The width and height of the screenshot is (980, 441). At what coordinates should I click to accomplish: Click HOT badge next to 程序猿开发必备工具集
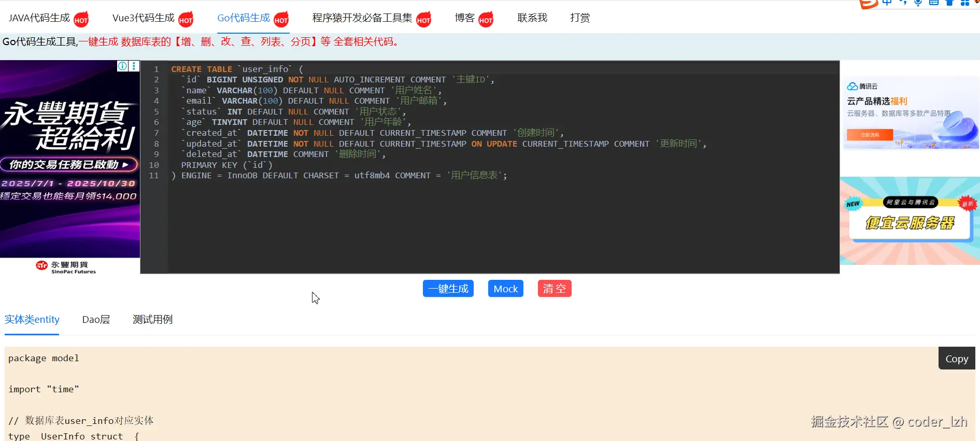[x=423, y=20]
